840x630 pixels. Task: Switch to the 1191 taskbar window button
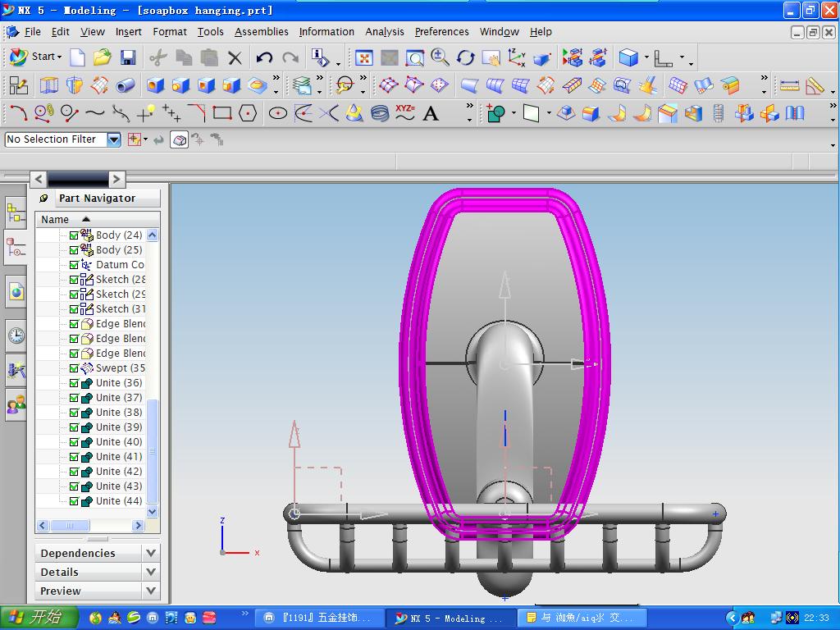(x=319, y=619)
